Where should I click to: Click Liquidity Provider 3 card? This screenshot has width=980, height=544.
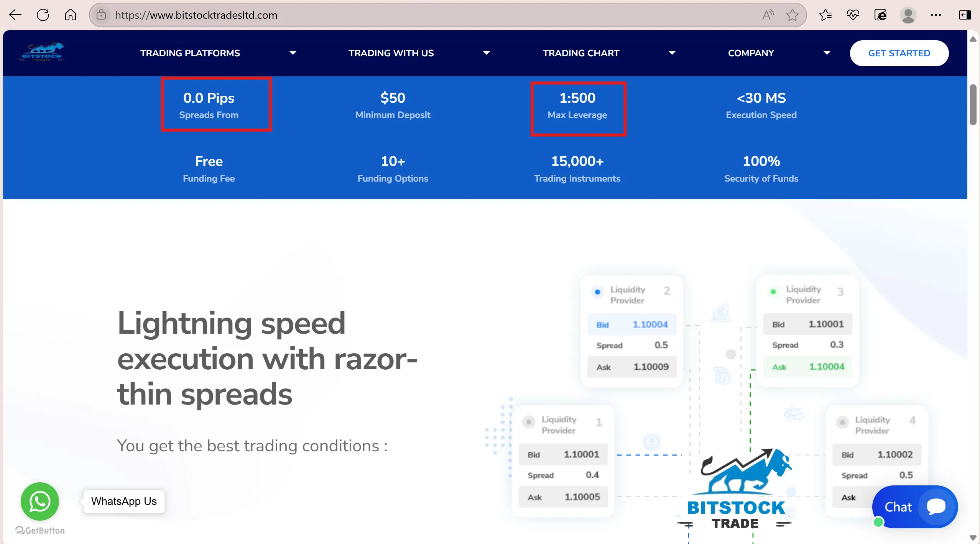point(807,331)
